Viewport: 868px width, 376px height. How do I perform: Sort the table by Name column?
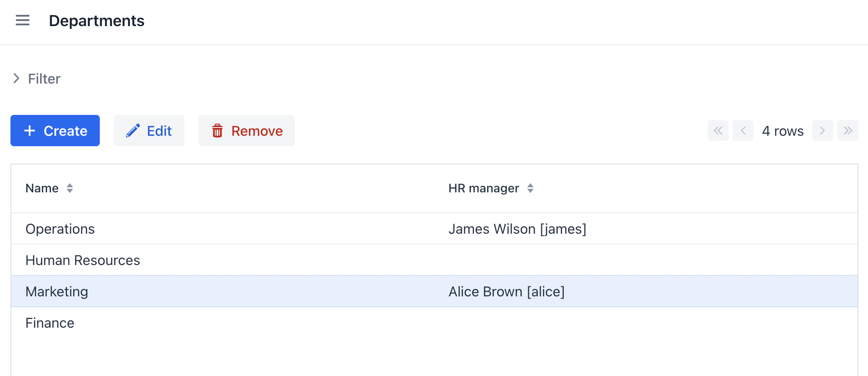coord(70,188)
